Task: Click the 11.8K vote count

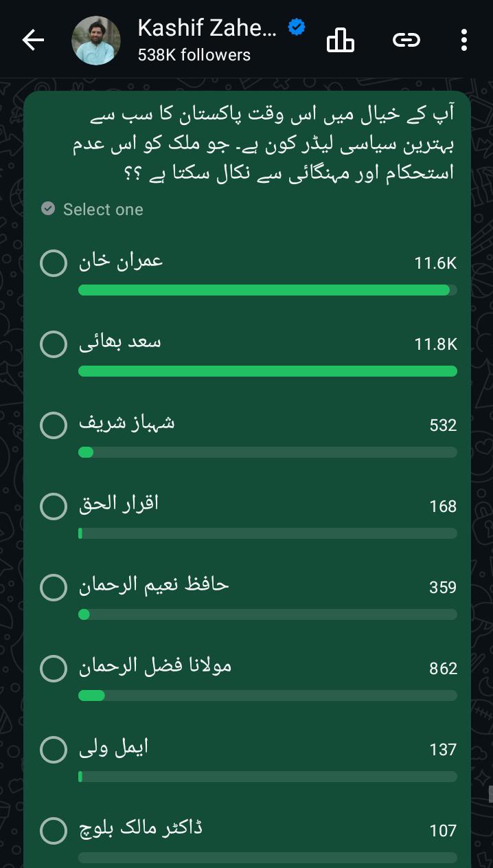Action: click(x=435, y=344)
